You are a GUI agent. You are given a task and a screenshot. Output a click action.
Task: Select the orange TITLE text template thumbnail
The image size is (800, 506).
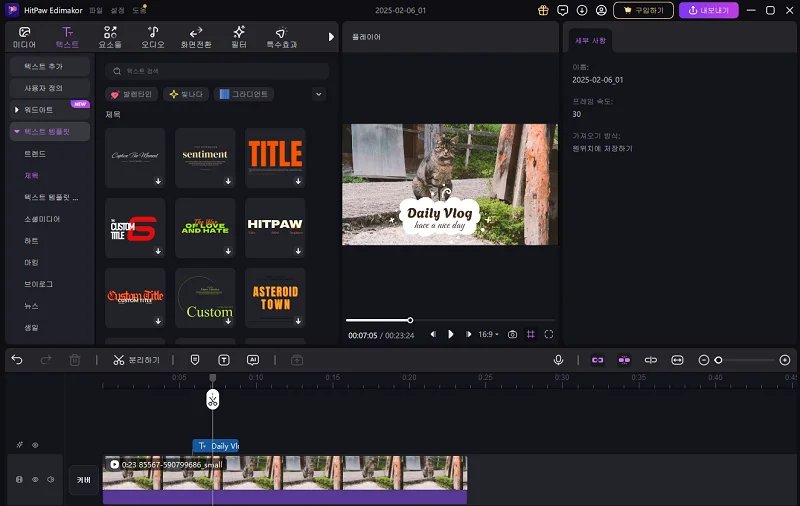point(275,157)
